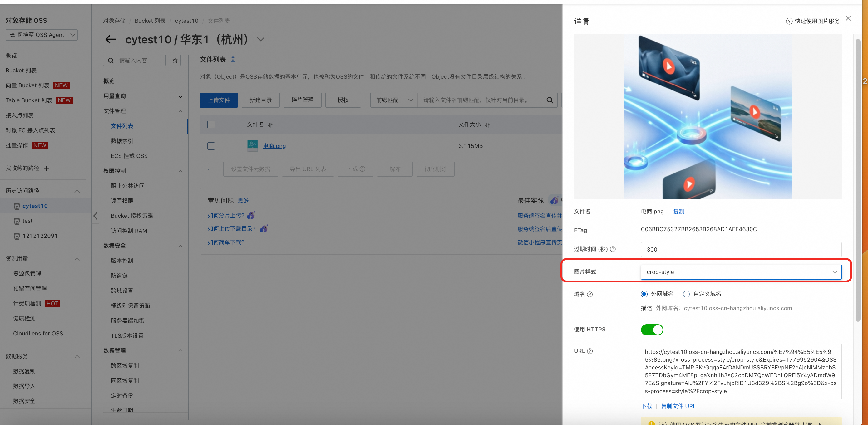Click the domain name help icon

coord(590,294)
